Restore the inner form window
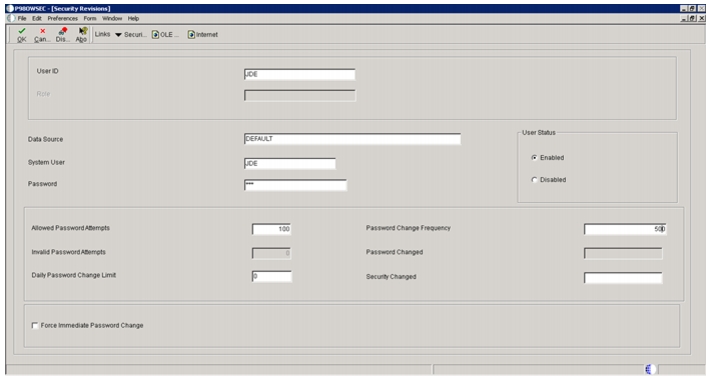Viewport: 710px width, 378px height. point(693,19)
